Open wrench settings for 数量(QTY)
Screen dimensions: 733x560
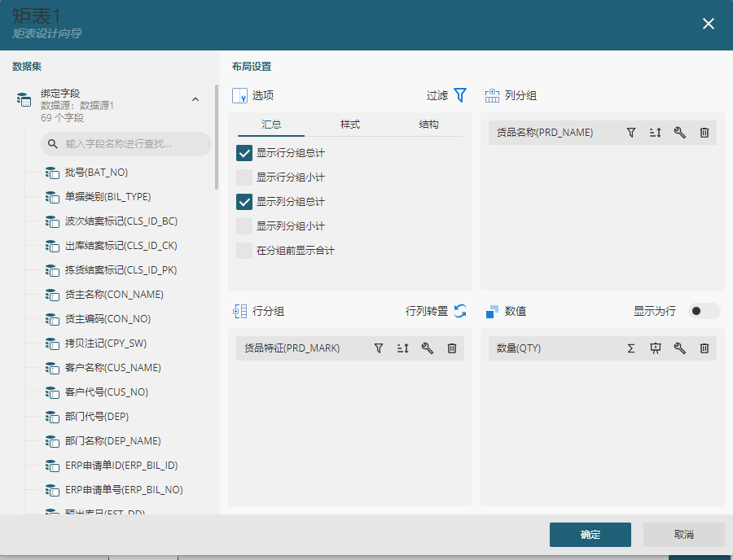tap(680, 348)
